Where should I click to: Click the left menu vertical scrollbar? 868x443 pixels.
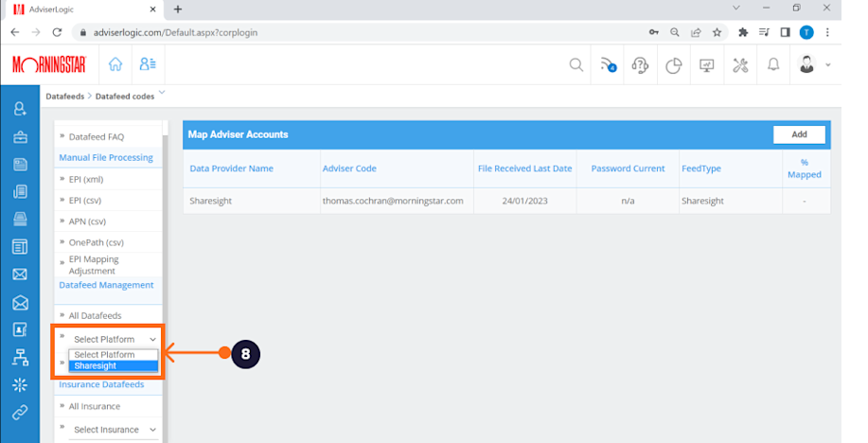pyautogui.click(x=165, y=288)
